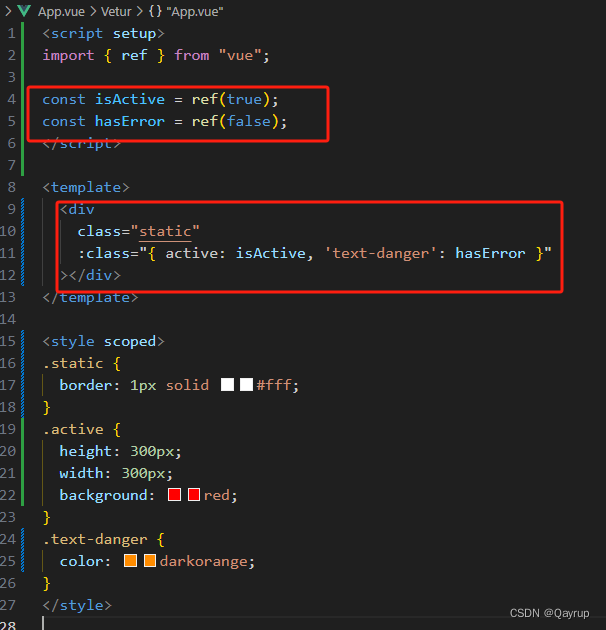Click the closing </div> tag

(95, 275)
